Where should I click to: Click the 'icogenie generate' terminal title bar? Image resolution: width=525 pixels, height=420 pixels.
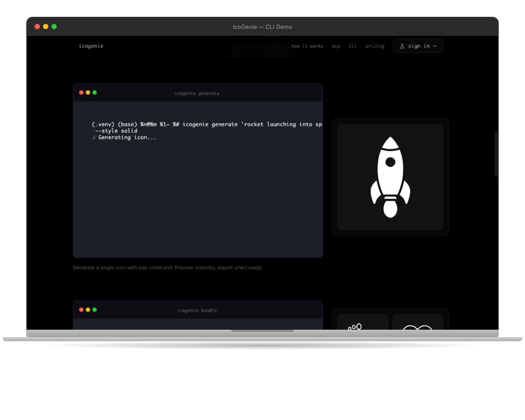[x=197, y=93]
